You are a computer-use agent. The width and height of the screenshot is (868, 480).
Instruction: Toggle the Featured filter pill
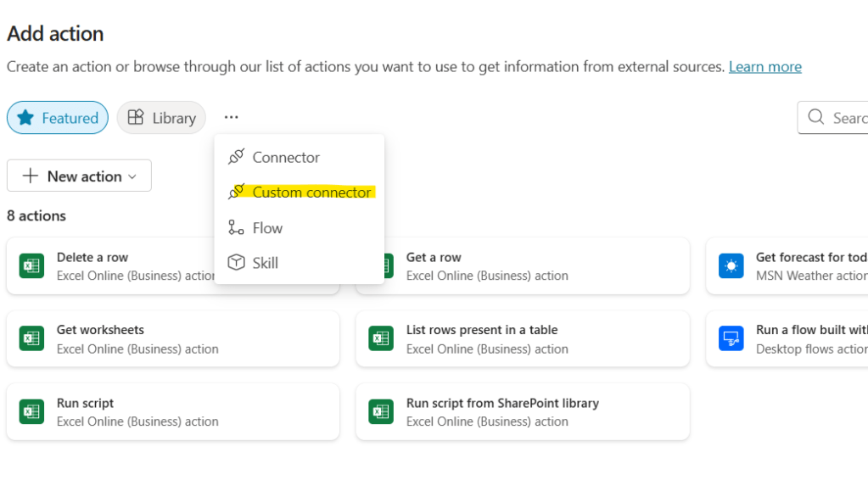pos(58,118)
